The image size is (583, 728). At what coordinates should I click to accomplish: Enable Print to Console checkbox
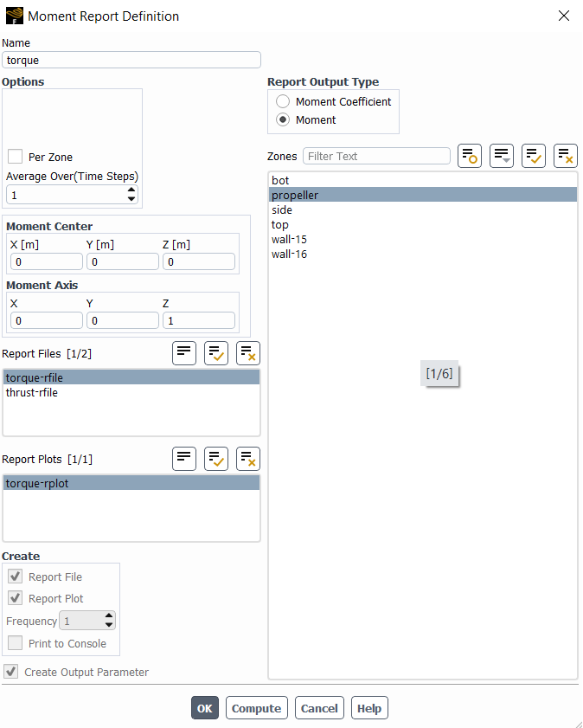[x=15, y=643]
